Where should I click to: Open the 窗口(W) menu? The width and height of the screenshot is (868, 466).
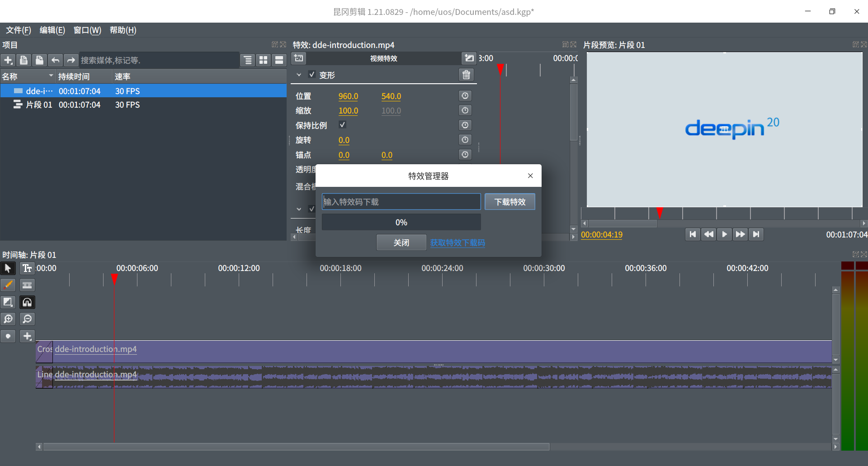click(x=87, y=30)
